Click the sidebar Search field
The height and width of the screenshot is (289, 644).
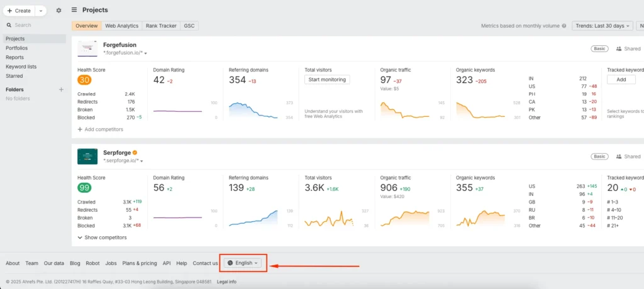(x=35, y=25)
